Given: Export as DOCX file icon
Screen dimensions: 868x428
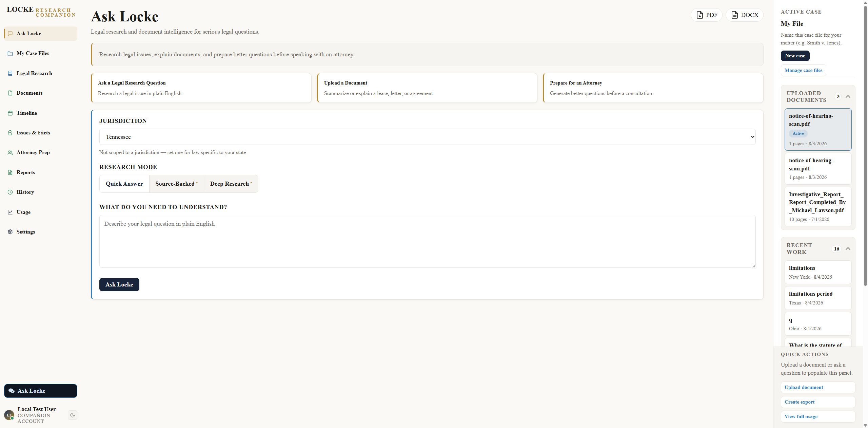Looking at the screenshot, I should pyautogui.click(x=734, y=15).
